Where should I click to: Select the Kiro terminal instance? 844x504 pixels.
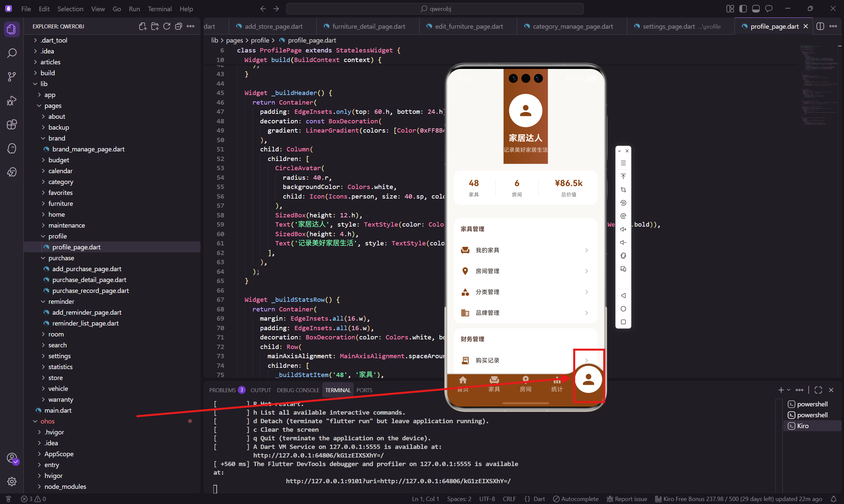[x=812, y=426]
